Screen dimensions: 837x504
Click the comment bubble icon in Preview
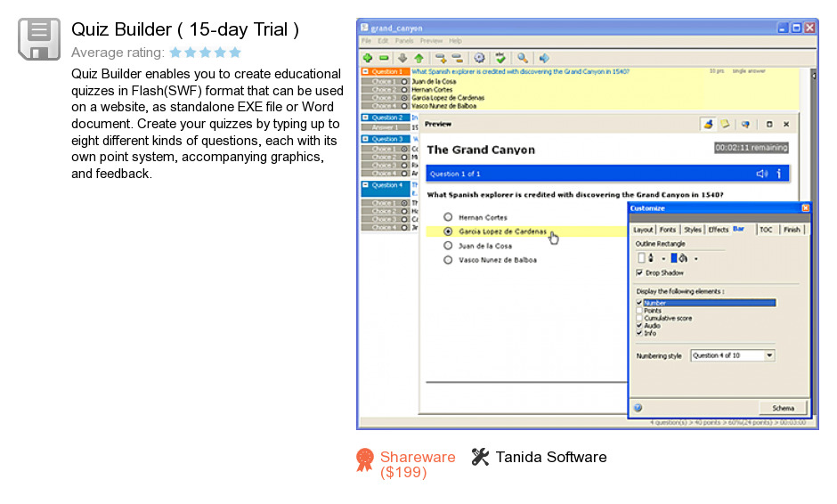click(x=745, y=124)
